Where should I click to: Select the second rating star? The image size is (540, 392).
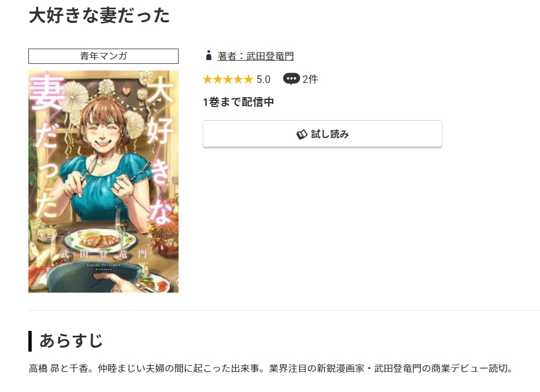click(218, 80)
